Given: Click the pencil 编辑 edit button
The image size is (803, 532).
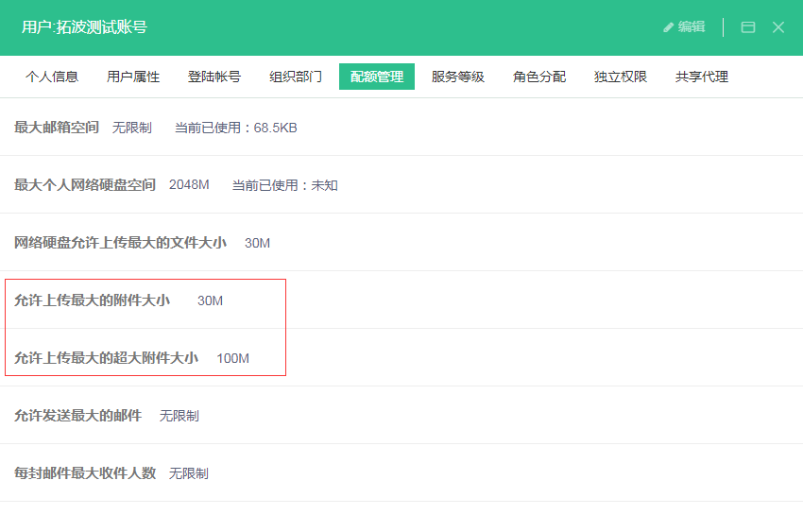Looking at the screenshot, I should pyautogui.click(x=684, y=27).
